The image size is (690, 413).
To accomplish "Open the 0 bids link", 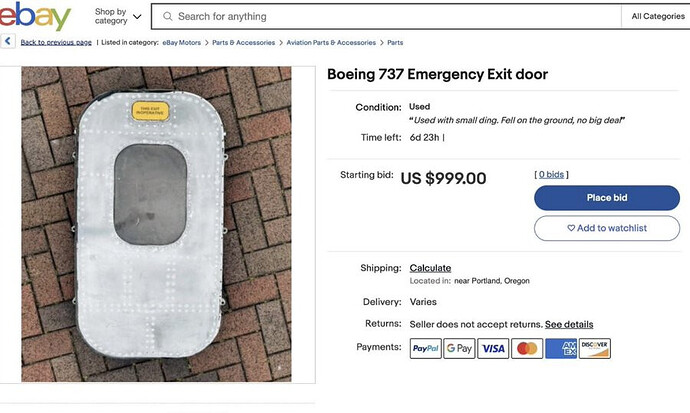I will point(551,175).
